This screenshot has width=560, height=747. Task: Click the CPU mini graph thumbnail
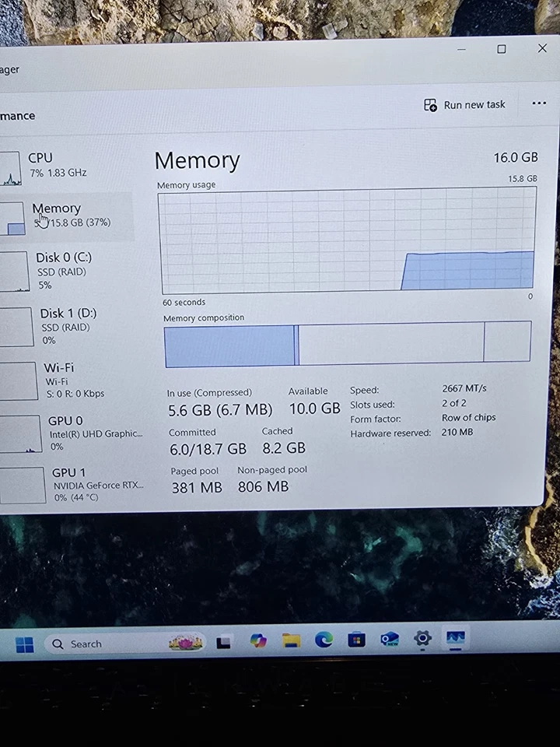[x=9, y=169]
